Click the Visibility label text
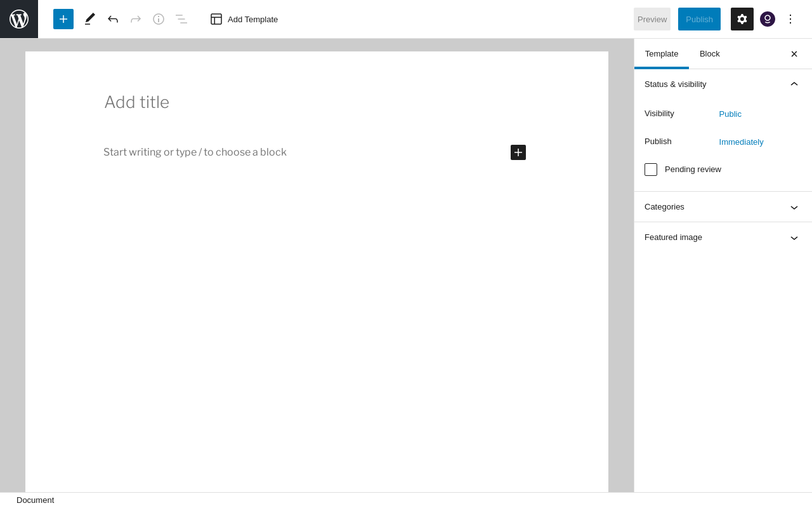812x508 pixels. (x=659, y=114)
